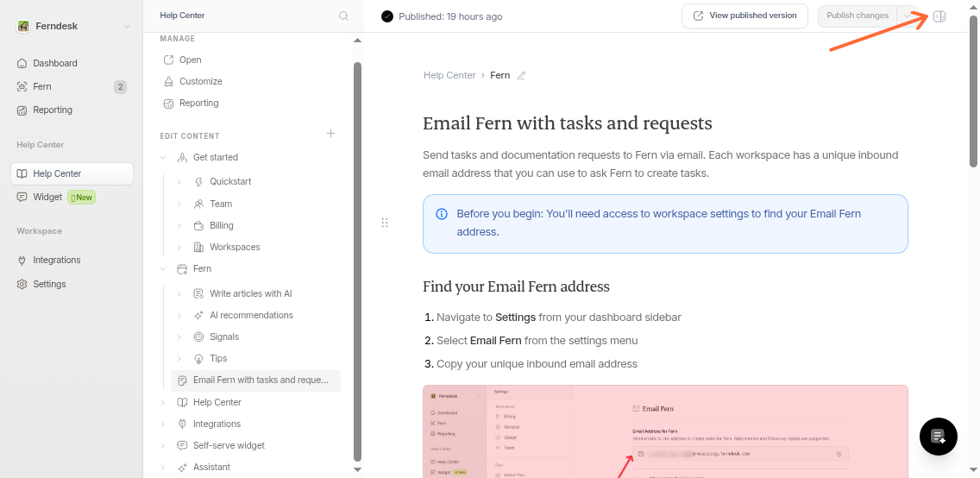Image resolution: width=980 pixels, height=478 pixels.
Task: Select Tips in the content tree
Action: coord(219,359)
